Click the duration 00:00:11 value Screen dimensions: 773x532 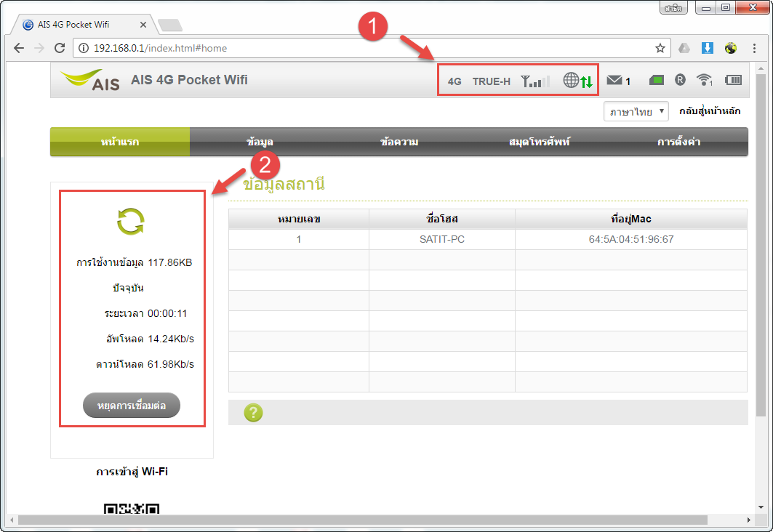tap(167, 313)
